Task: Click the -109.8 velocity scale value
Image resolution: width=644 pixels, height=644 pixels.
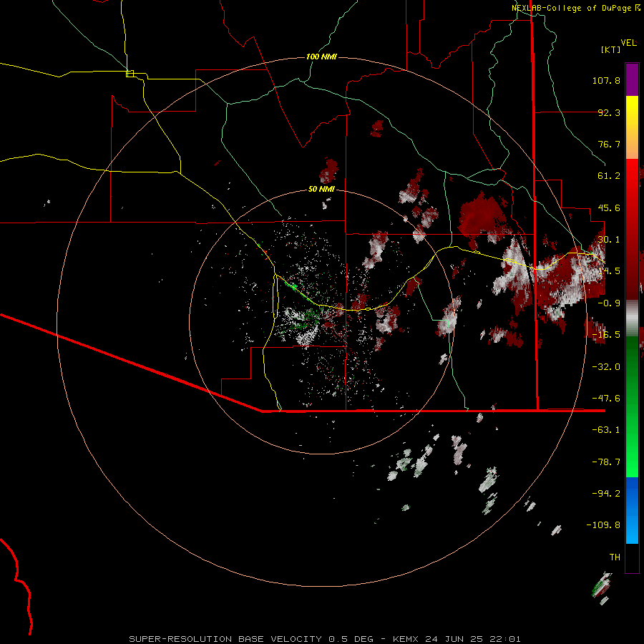Action: [x=603, y=525]
